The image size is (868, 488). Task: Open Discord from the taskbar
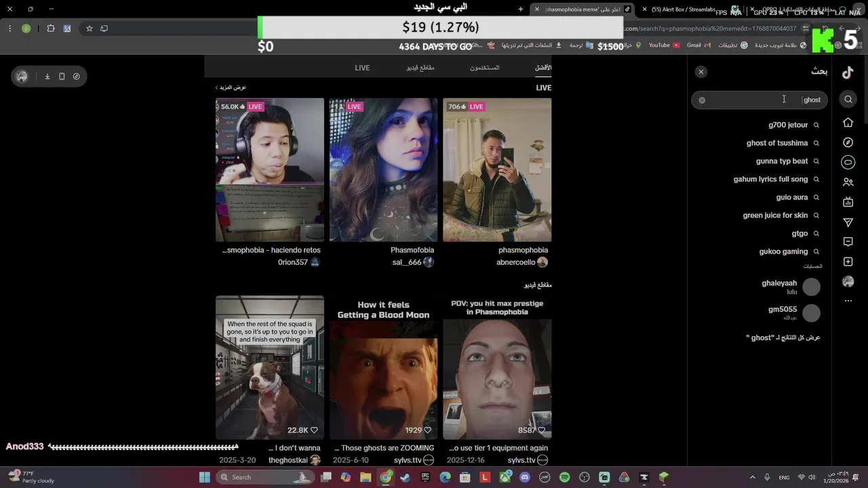[524, 477]
